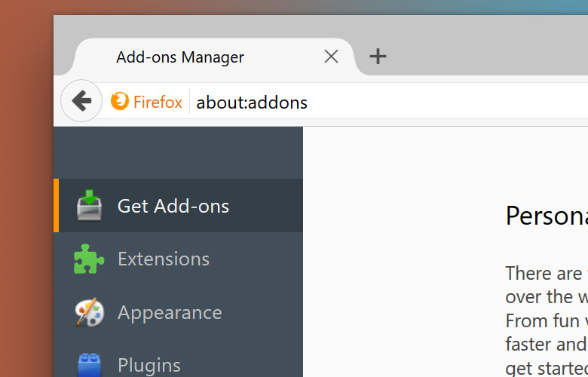Go to the Appearance category label

tap(170, 312)
